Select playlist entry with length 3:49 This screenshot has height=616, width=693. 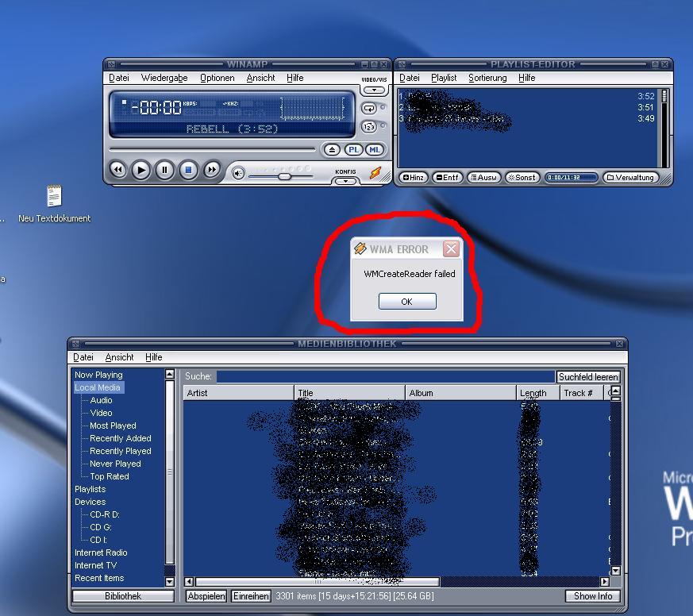pos(527,118)
